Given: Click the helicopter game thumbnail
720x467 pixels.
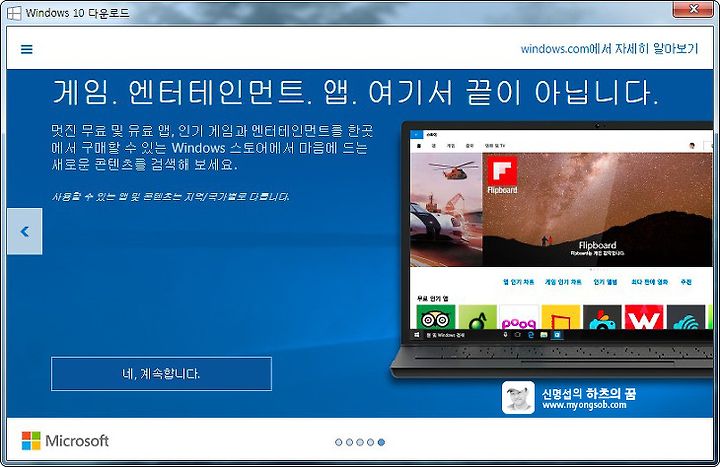Looking at the screenshot, I should point(446,209).
